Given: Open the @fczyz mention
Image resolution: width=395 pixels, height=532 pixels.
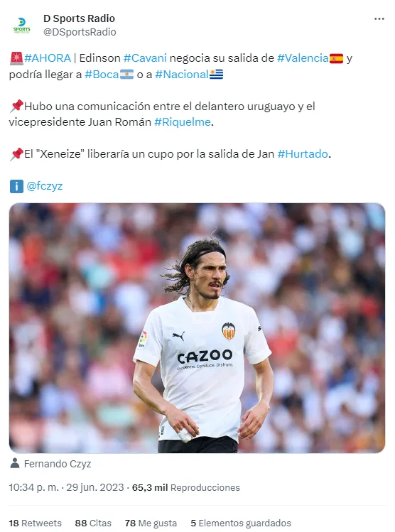Looking at the screenshot, I should click(45, 186).
